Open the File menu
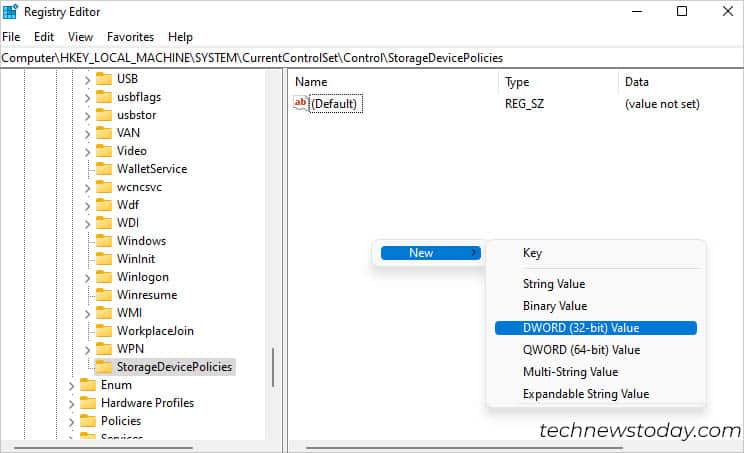The width and height of the screenshot is (744, 453). tap(11, 37)
